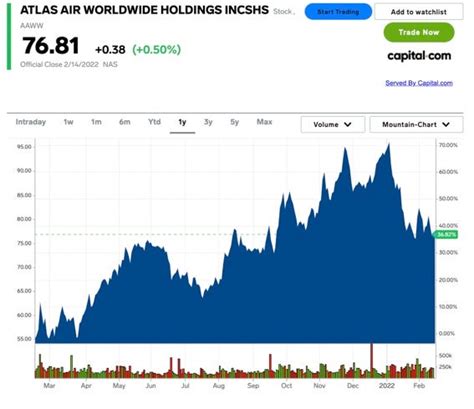The width and height of the screenshot is (474, 409).
Task: Click the green percentage marker on right axis
Action: coord(446,235)
